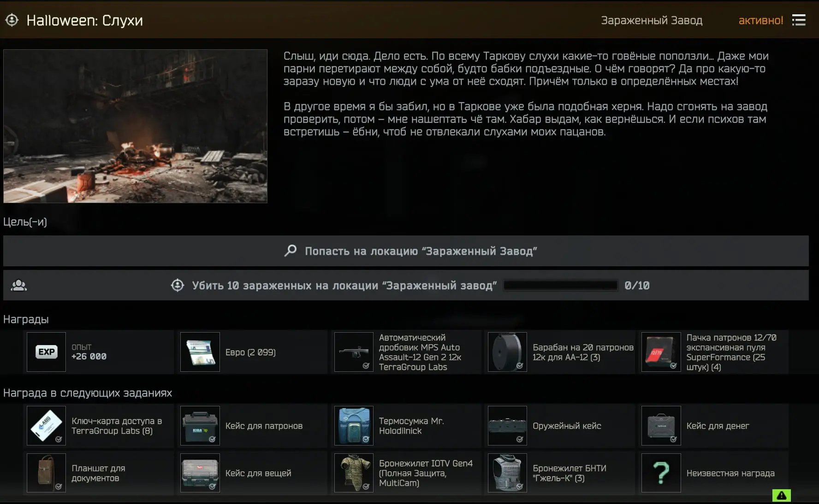Click the 0/10 kill progress bar
The image size is (819, 504).
click(x=560, y=285)
